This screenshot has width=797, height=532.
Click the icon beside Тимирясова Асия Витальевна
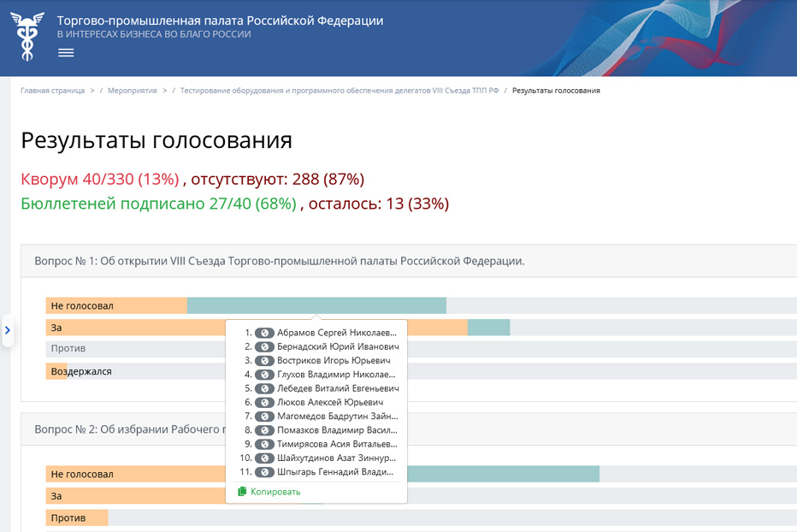click(x=264, y=444)
